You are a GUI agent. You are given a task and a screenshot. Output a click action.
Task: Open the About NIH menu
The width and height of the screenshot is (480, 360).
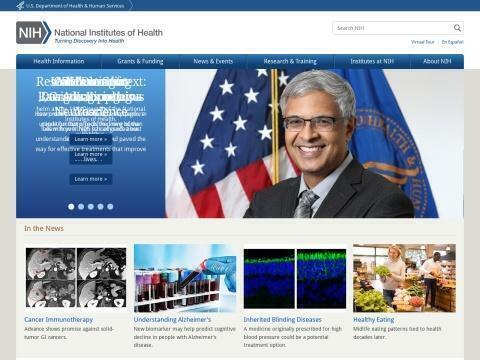click(437, 61)
